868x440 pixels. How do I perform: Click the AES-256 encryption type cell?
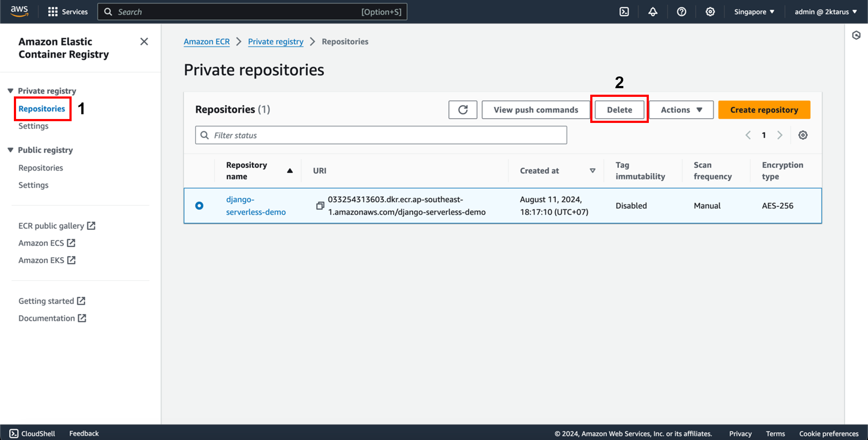pos(777,206)
